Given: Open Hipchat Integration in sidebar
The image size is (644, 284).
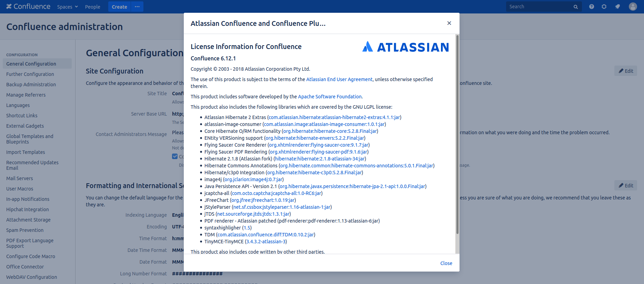Looking at the screenshot, I should [28, 209].
